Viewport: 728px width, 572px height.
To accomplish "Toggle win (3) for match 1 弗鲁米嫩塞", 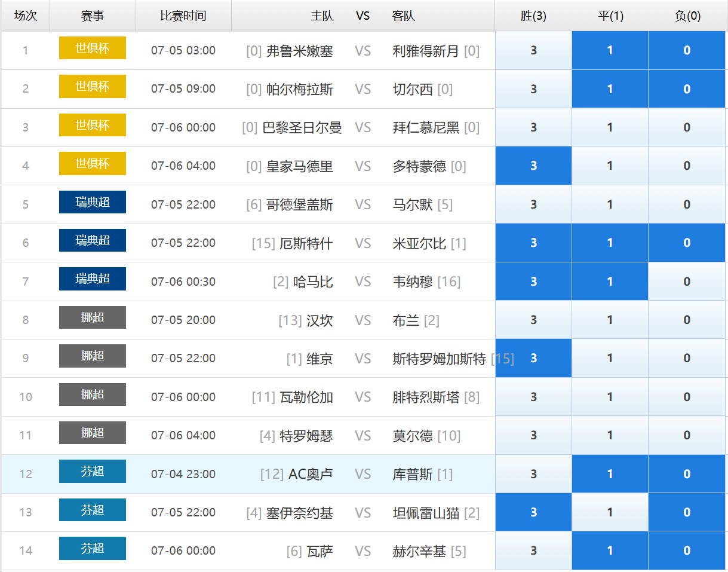I will pos(533,50).
